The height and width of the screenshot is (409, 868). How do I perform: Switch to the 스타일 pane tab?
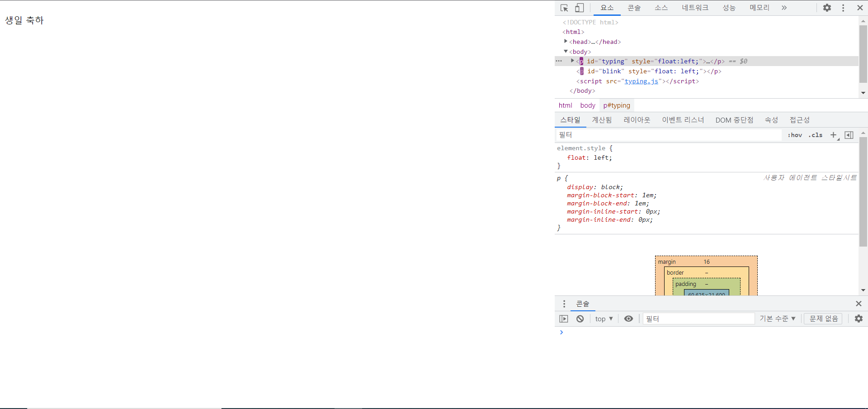click(x=570, y=120)
